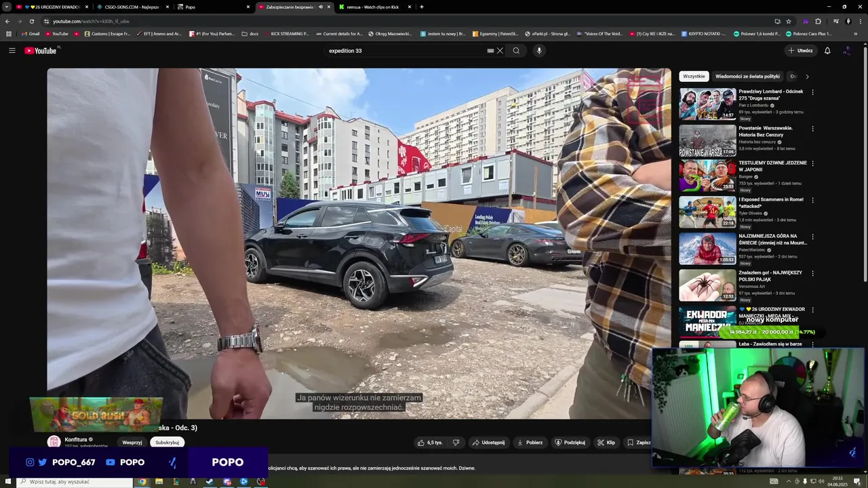Click the Udostępnij share button
The height and width of the screenshot is (488, 868).
(x=488, y=443)
